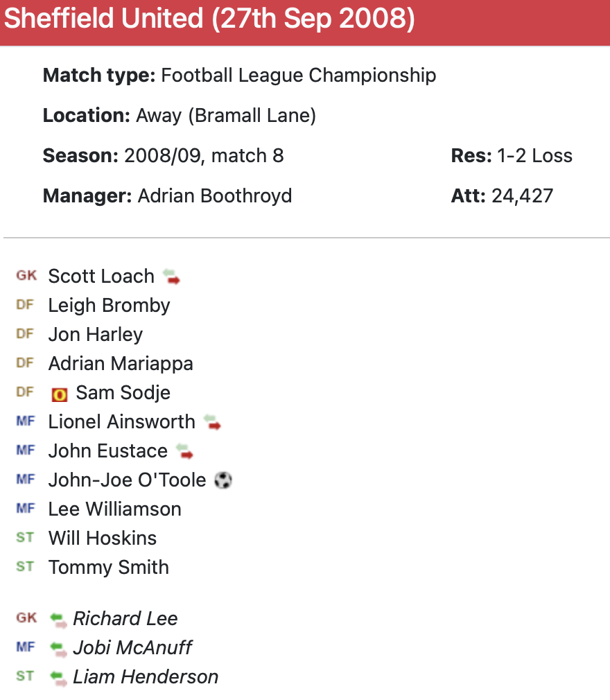Open Will Hoskins profile

click(103, 539)
